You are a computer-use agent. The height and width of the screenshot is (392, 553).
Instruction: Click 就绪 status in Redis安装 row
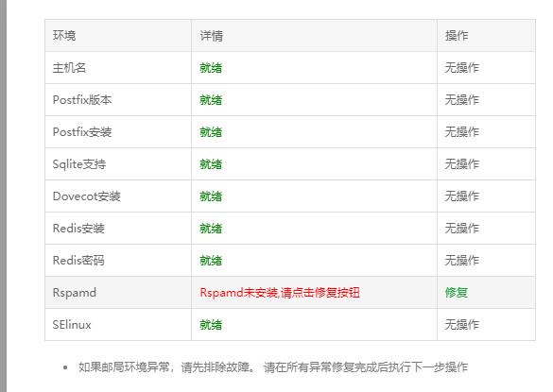tap(211, 228)
